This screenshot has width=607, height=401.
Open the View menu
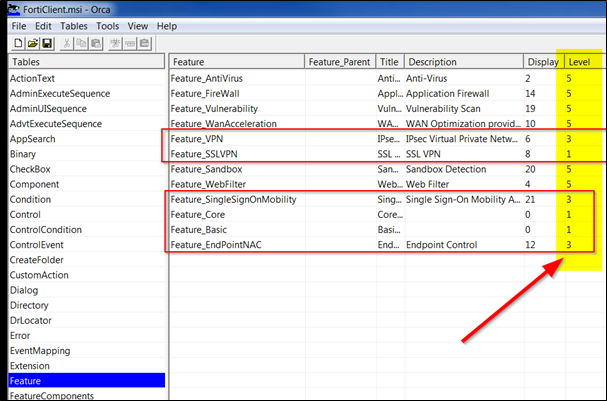pos(137,26)
